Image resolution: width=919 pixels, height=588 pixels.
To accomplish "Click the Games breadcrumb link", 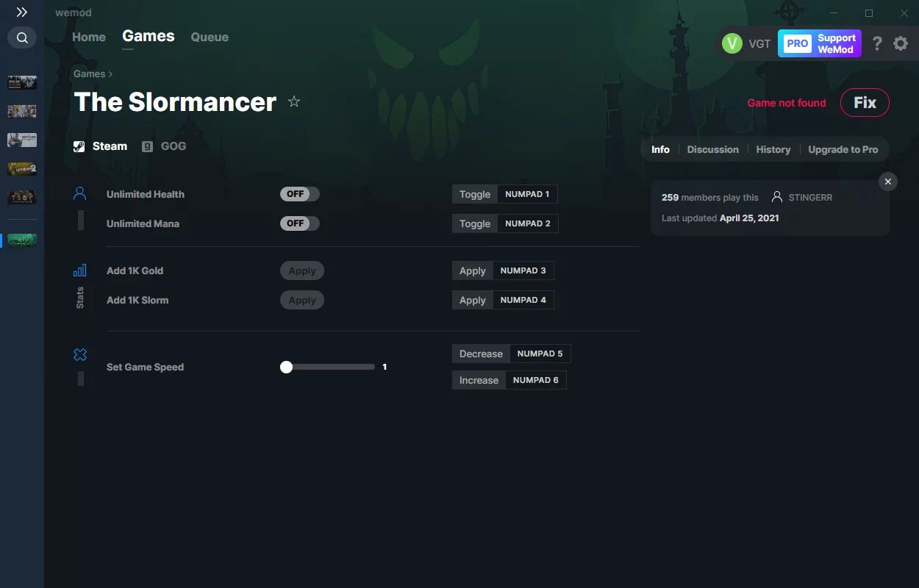I will [89, 74].
